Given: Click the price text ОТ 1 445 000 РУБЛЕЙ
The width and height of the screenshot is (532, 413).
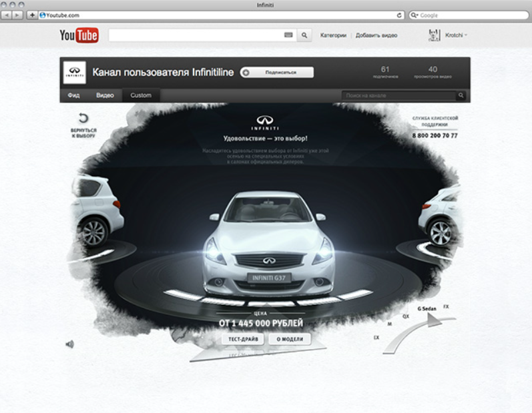Looking at the screenshot, I should pos(260,323).
